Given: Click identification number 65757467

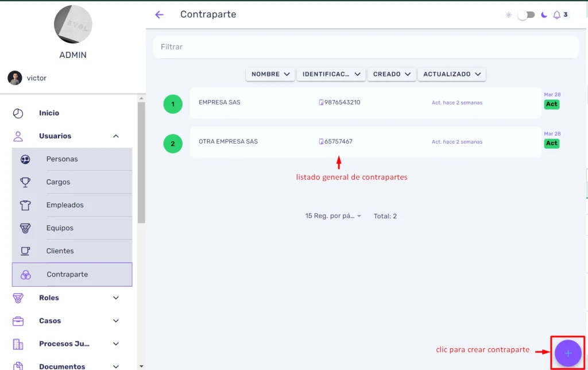Looking at the screenshot, I should 338,141.
